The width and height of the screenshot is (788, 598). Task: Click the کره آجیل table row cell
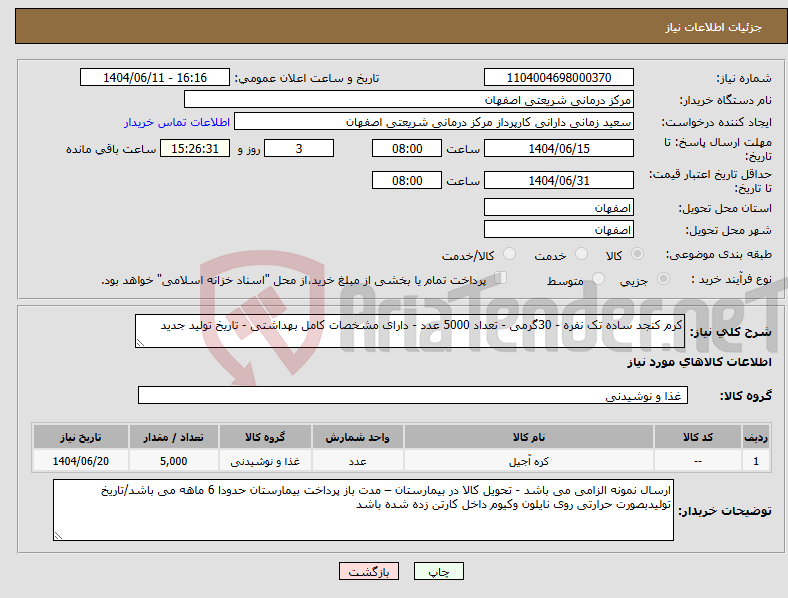[x=529, y=461]
